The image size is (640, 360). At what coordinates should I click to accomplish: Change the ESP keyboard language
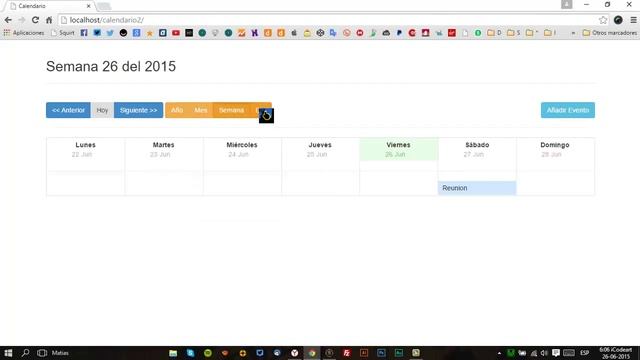click(x=584, y=353)
